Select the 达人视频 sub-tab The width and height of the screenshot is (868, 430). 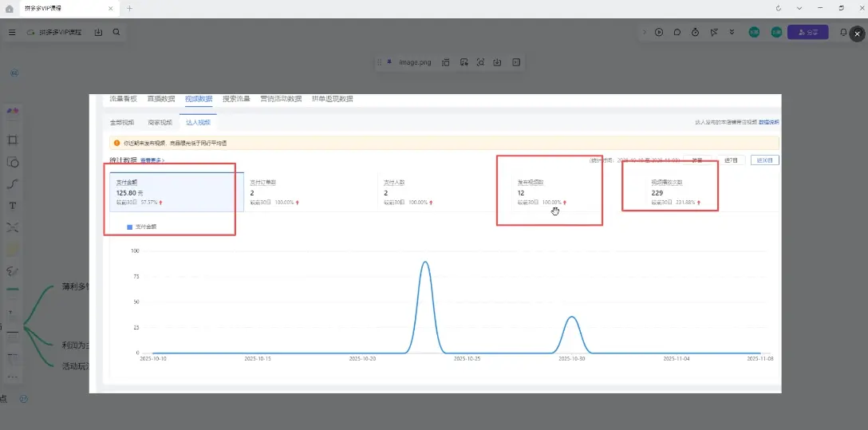(x=198, y=122)
